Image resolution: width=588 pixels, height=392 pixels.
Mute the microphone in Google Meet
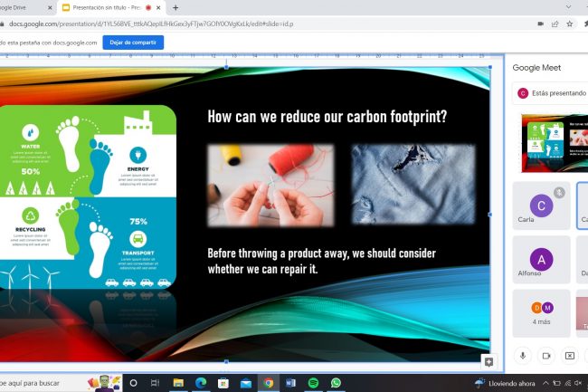(523, 356)
